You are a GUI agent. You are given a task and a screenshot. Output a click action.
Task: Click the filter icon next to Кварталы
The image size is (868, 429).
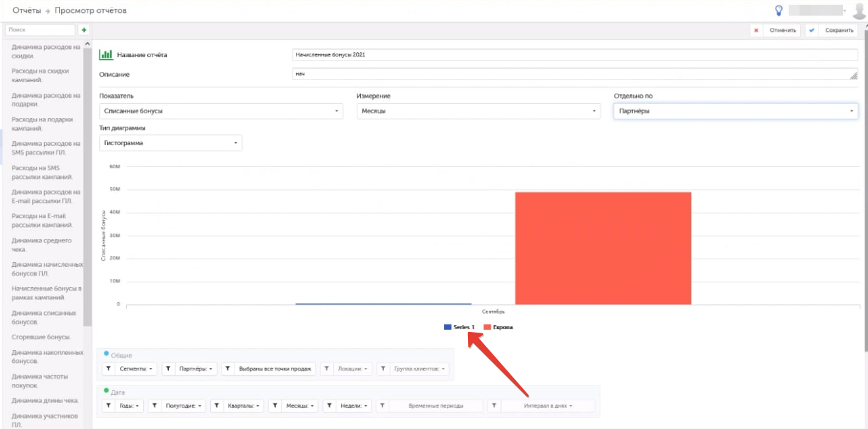[x=217, y=405]
